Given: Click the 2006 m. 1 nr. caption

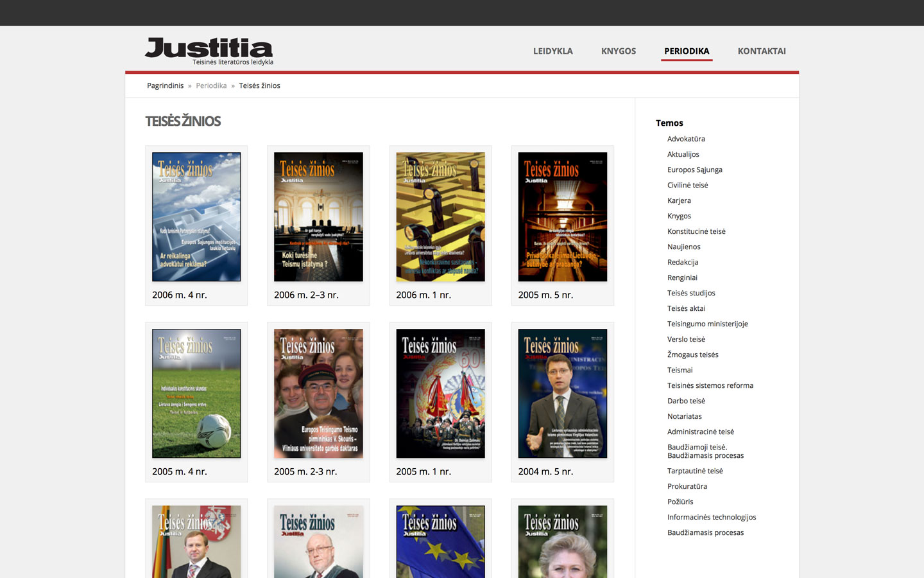Looking at the screenshot, I should (424, 295).
